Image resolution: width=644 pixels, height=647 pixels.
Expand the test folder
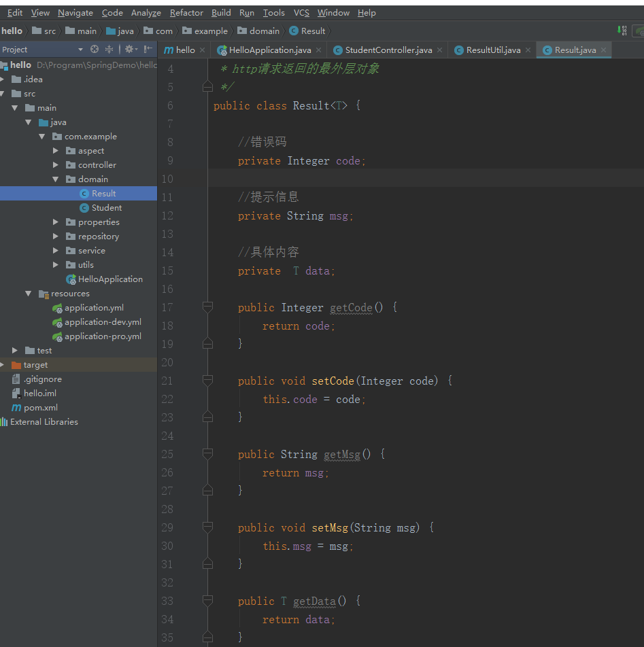(15, 351)
